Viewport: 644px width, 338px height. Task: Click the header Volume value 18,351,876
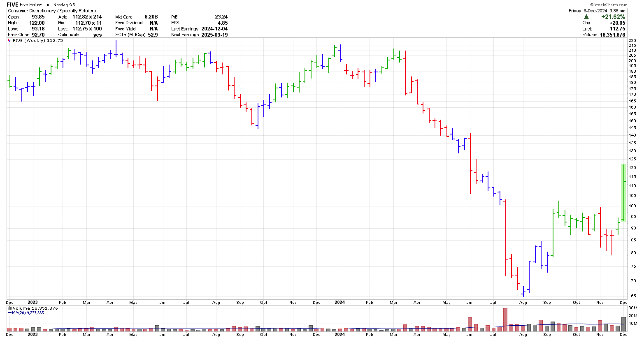(613, 35)
